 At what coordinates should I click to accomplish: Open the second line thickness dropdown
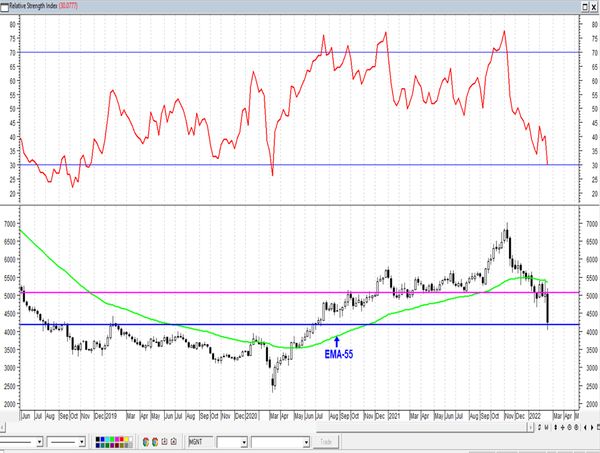coord(82,442)
